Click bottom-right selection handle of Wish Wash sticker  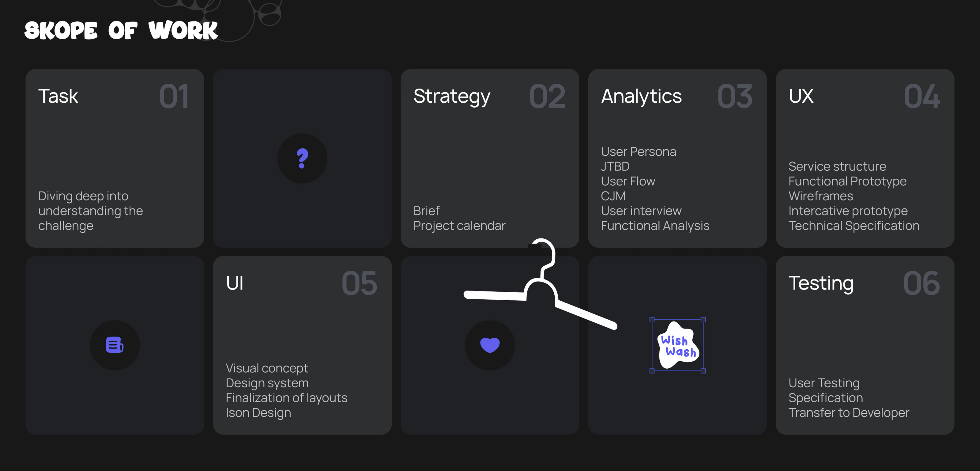pyautogui.click(x=703, y=371)
